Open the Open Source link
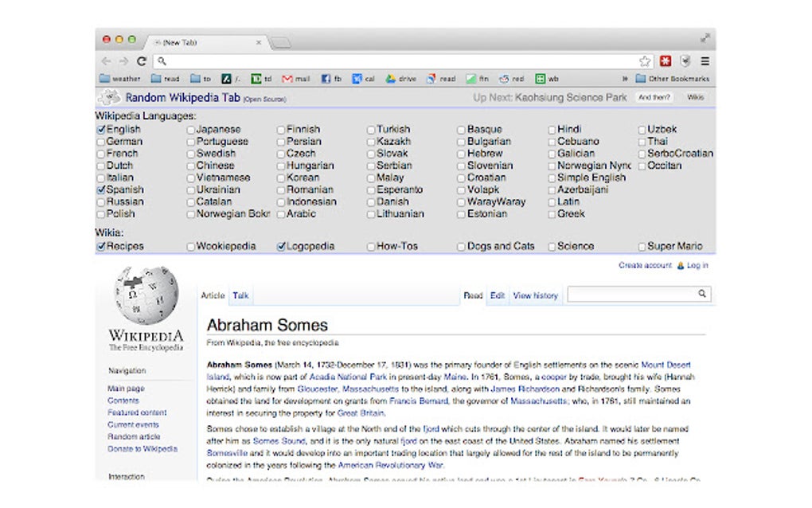Image resolution: width=812 pixels, height=508 pixels. pos(264,99)
